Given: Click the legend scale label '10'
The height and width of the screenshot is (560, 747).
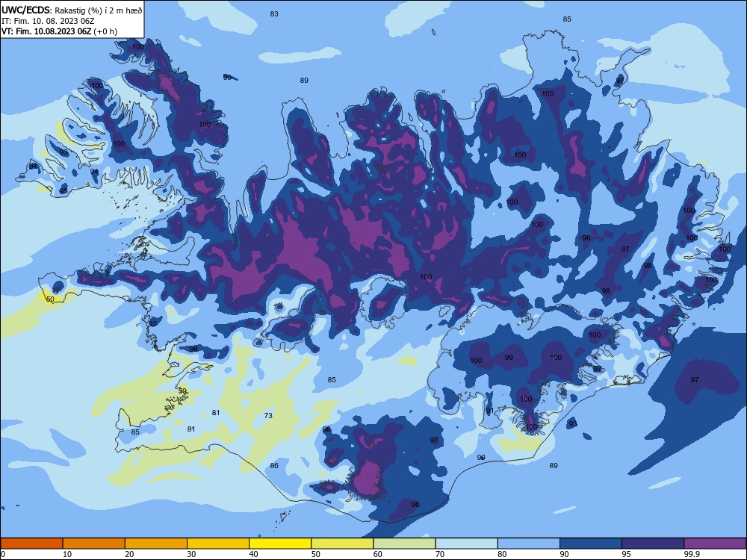Looking at the screenshot, I should (67, 554).
